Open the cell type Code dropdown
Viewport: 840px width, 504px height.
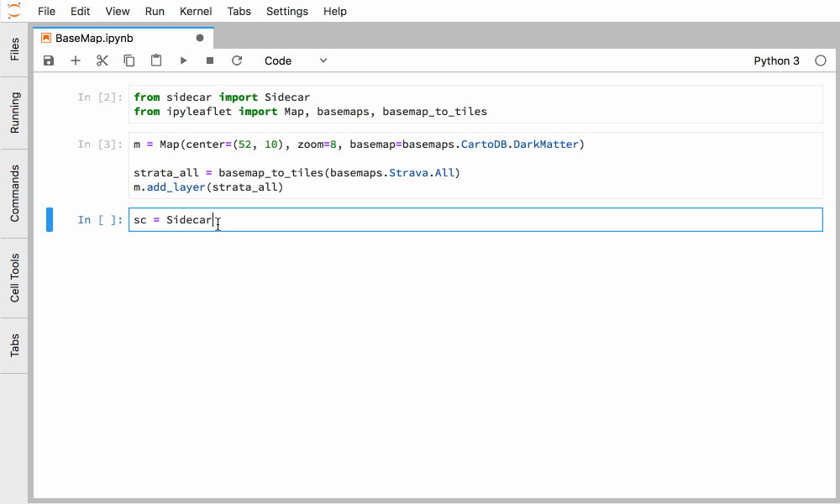[x=296, y=60]
